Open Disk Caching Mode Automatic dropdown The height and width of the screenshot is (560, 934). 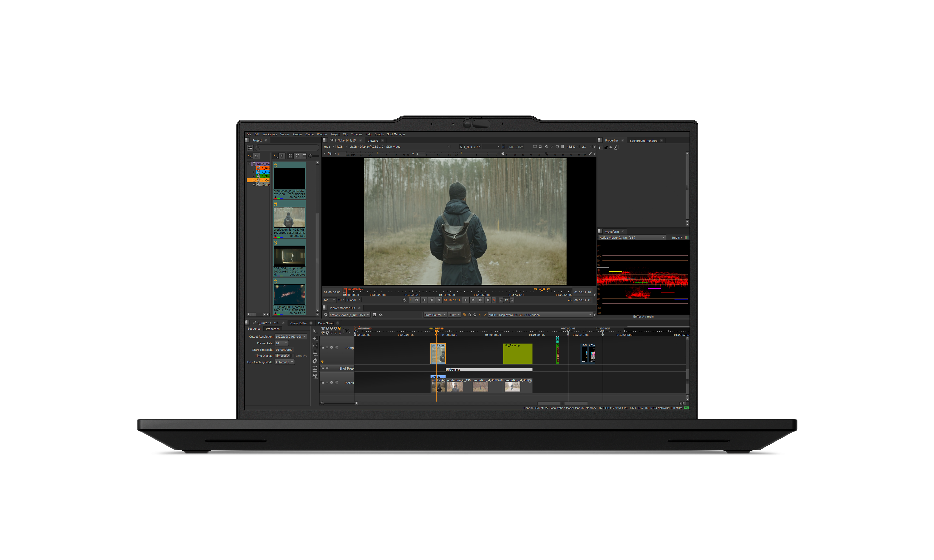point(285,362)
